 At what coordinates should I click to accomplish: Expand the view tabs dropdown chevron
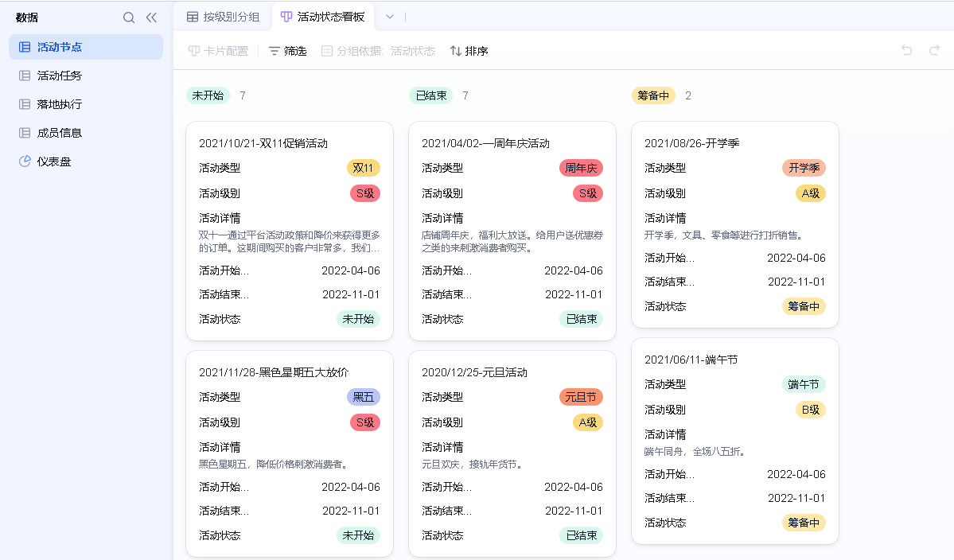[x=390, y=17]
